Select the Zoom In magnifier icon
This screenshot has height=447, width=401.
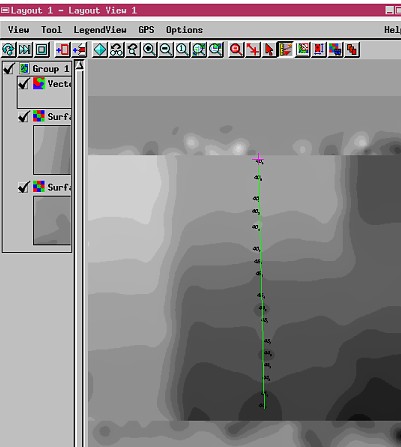(x=149, y=50)
